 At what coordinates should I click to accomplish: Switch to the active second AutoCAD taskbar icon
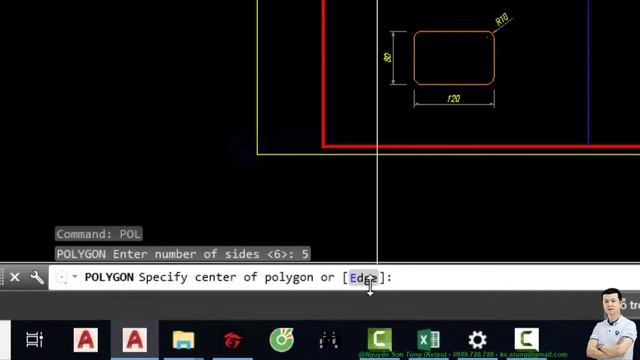coord(135,340)
